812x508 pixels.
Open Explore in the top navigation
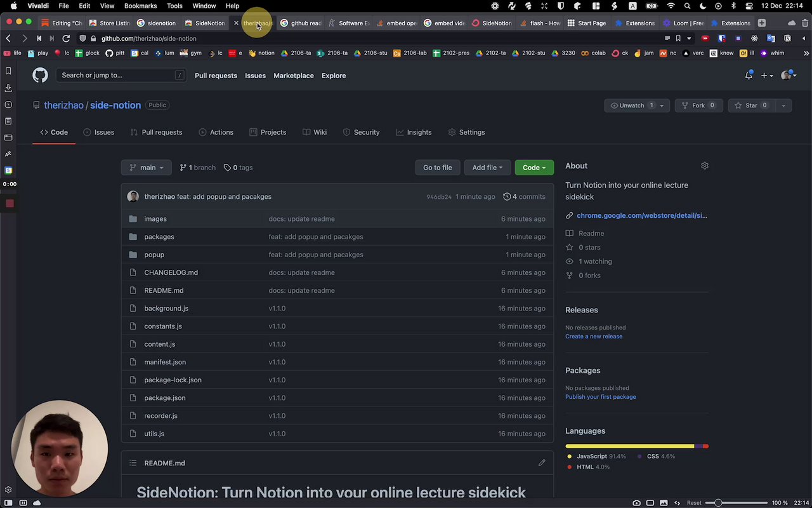(x=334, y=76)
